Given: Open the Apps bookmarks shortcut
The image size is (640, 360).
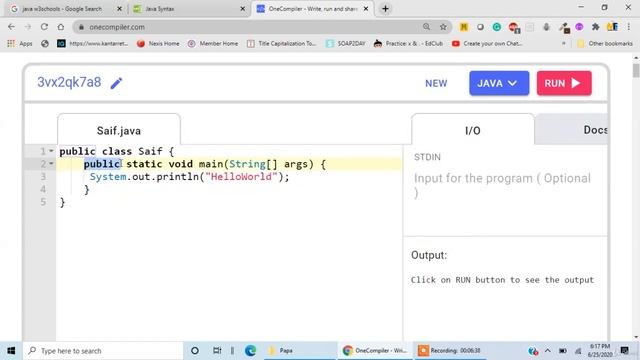Looking at the screenshot, I should [x=20, y=43].
